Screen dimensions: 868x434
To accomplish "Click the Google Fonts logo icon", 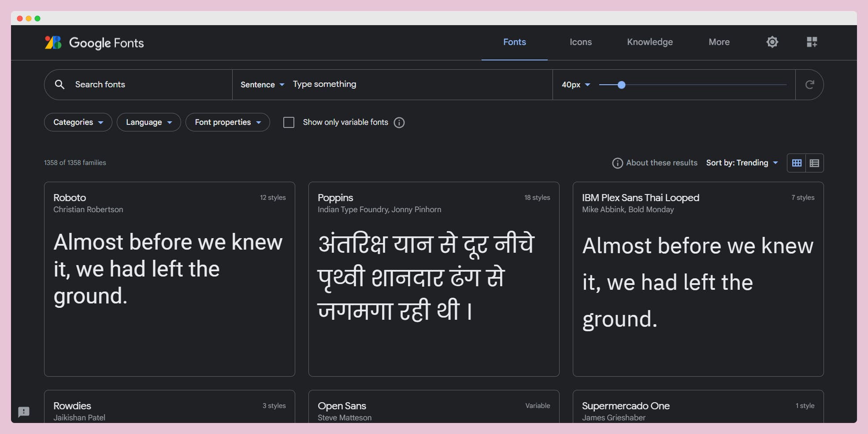I will click(53, 42).
